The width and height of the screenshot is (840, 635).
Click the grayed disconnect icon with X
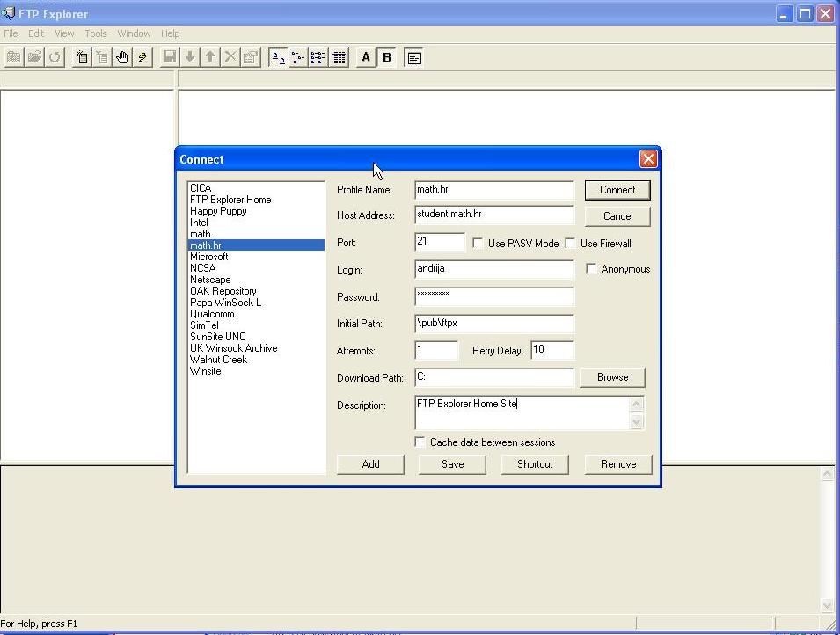pos(102,57)
